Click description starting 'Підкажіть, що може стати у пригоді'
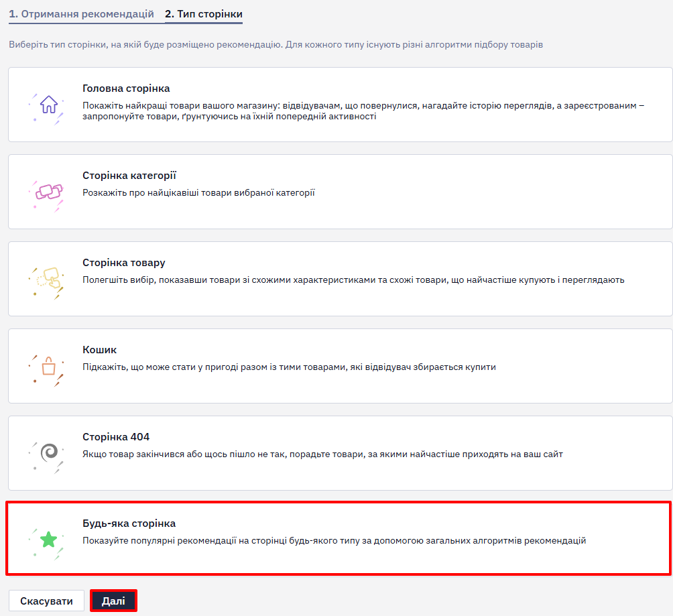The height and width of the screenshot is (616, 673). click(289, 367)
